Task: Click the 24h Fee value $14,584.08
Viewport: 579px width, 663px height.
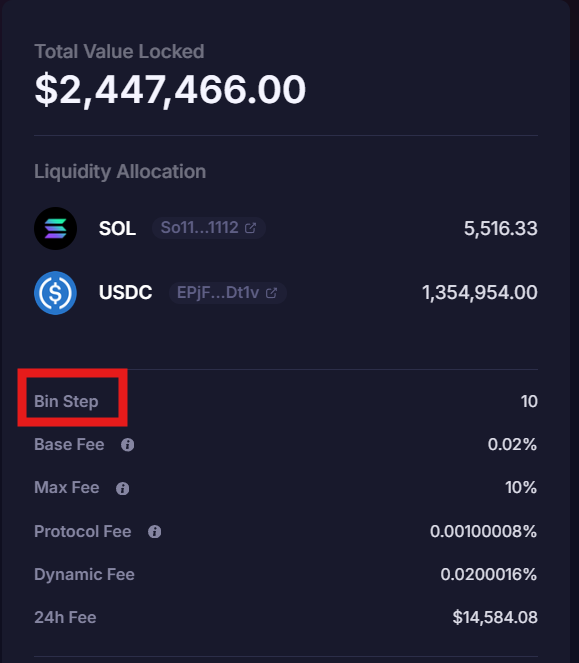Action: [x=495, y=617]
